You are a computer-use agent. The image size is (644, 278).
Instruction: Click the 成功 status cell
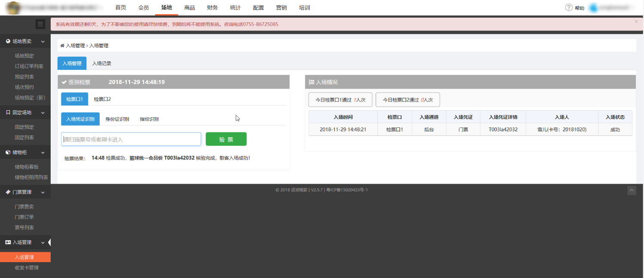[x=615, y=130]
